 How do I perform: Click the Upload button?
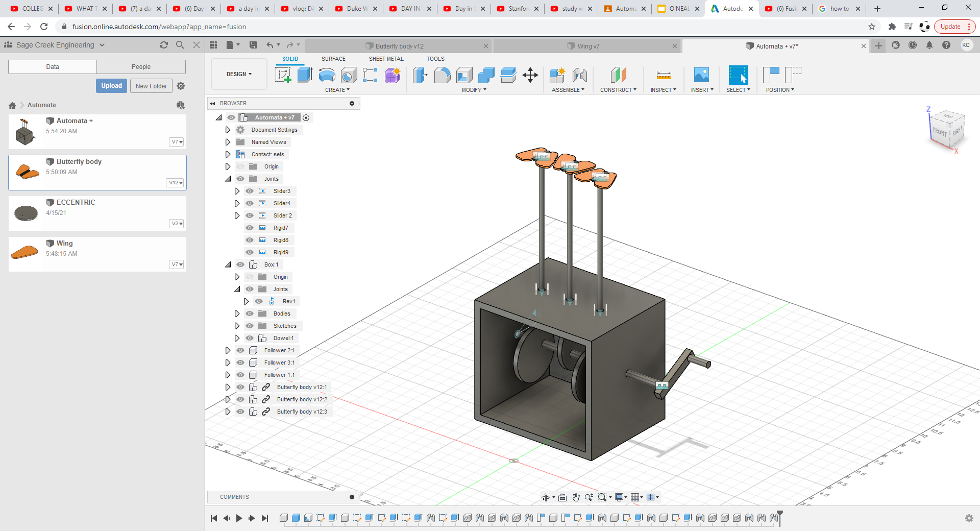[111, 86]
